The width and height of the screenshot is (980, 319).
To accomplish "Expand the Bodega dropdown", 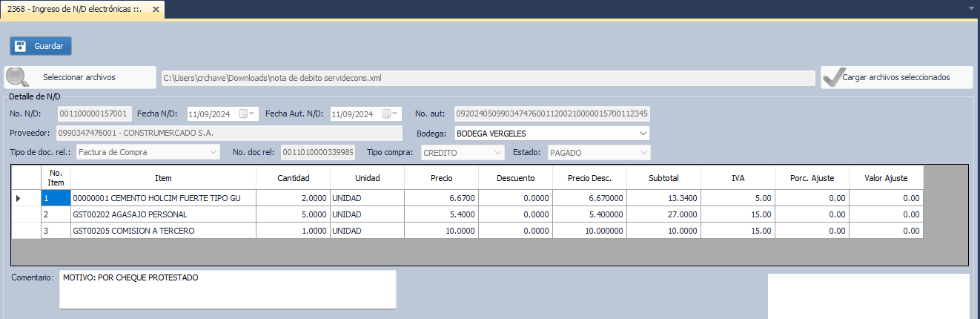I will 642,134.
